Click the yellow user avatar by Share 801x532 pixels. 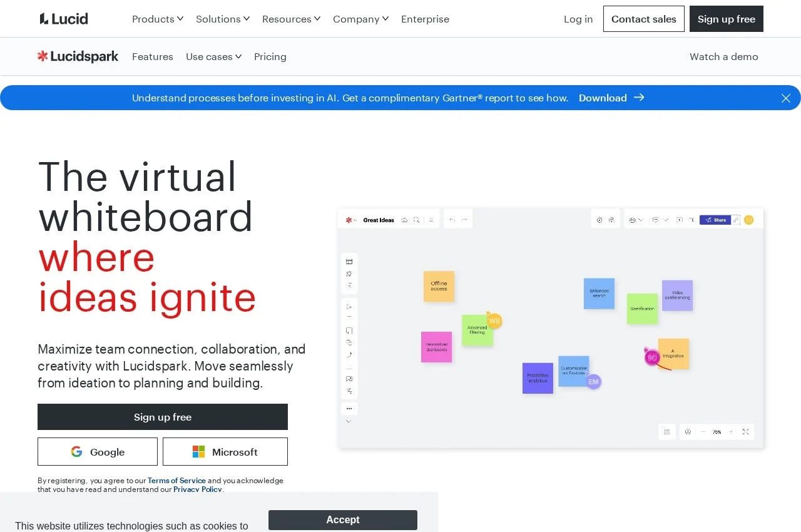749,220
